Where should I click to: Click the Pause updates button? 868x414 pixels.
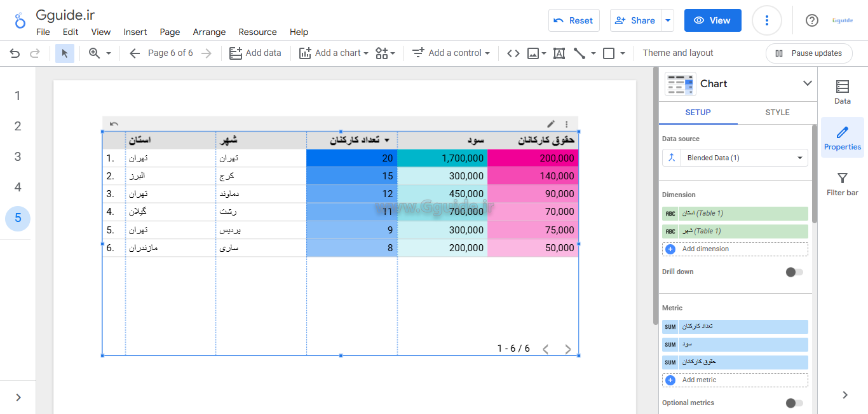point(808,53)
